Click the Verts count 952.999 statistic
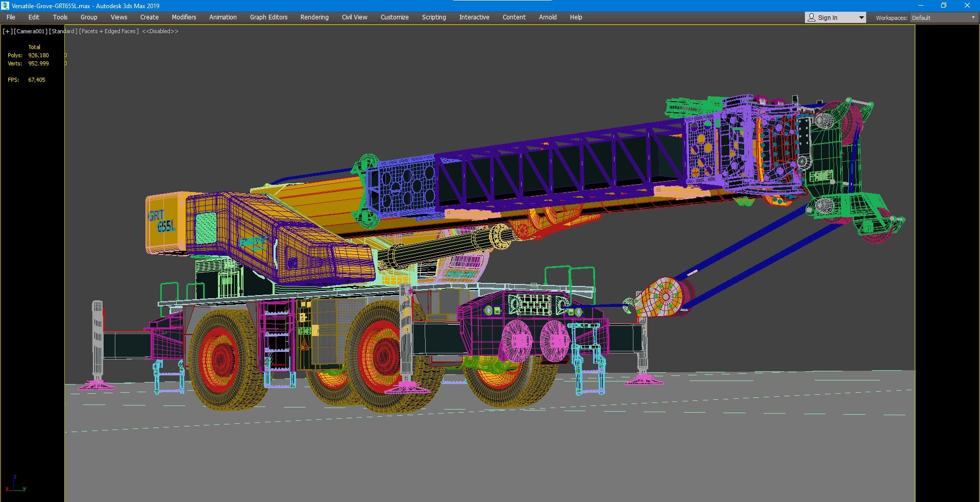Image resolution: width=980 pixels, height=502 pixels. click(38, 63)
